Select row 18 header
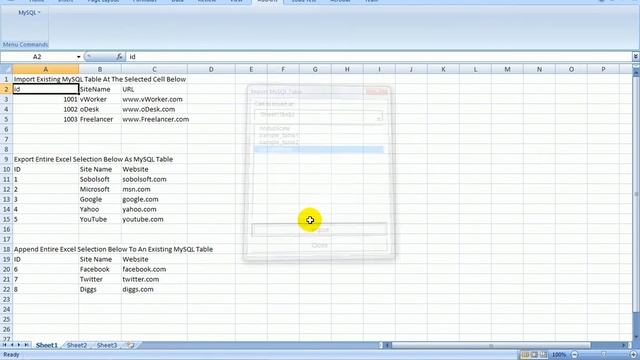This screenshot has height=360, width=640. [x=6, y=249]
